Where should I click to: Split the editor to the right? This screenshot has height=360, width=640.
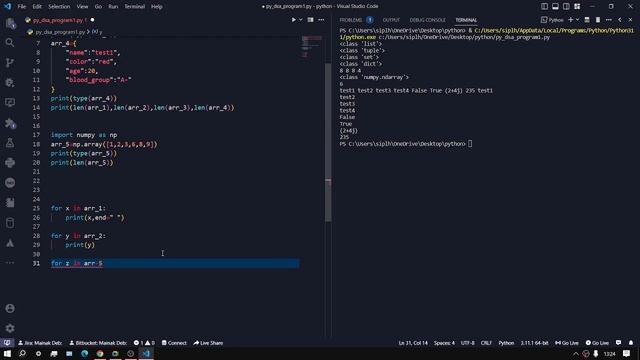[311, 20]
